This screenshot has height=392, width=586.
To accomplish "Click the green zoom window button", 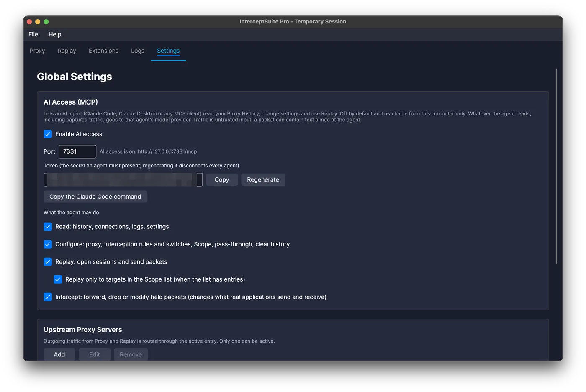I will coord(46,22).
